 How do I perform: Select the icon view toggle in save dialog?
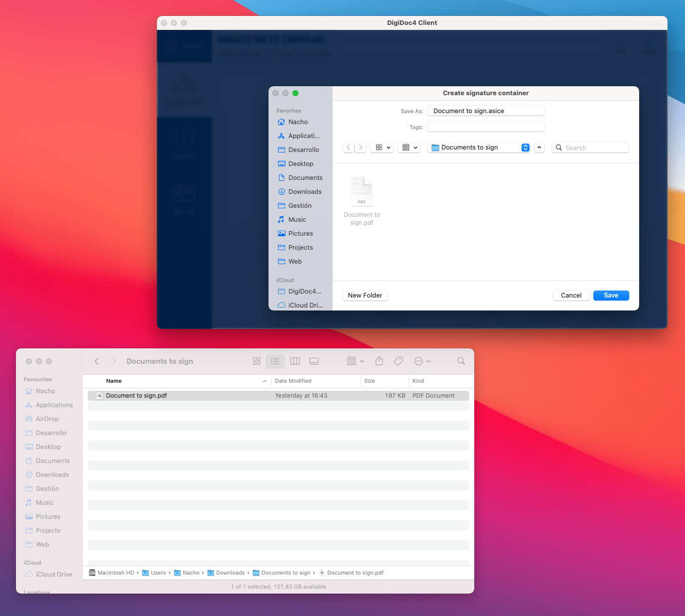379,148
